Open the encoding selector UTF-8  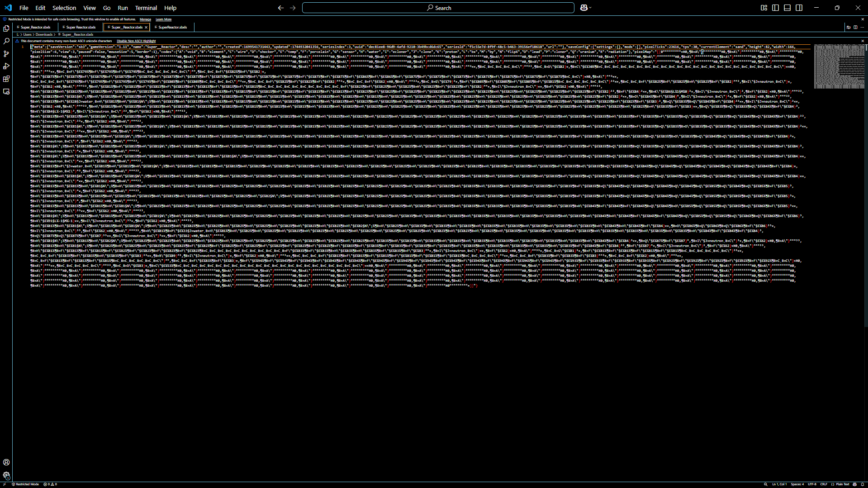tap(812, 484)
